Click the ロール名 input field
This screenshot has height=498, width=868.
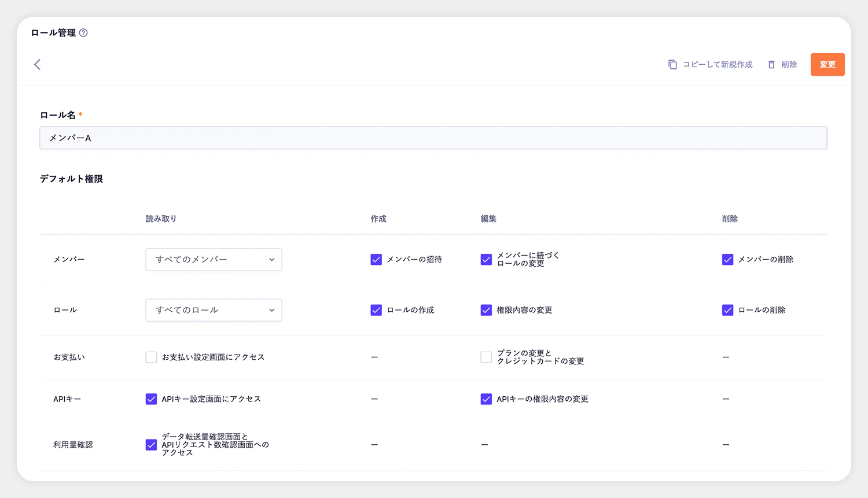(433, 138)
